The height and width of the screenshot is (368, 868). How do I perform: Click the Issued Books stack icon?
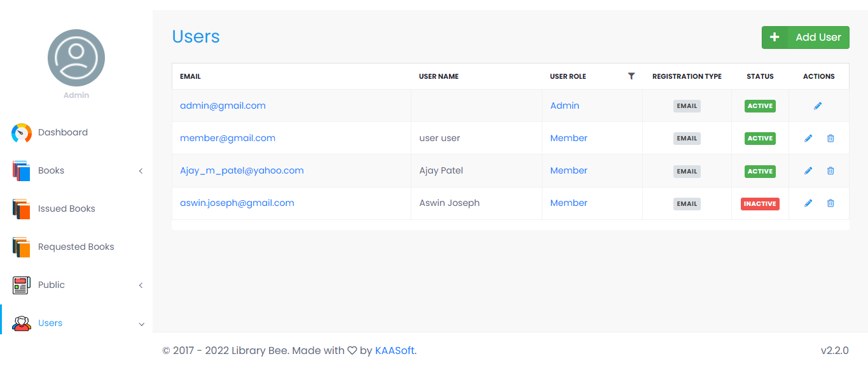pos(22,209)
